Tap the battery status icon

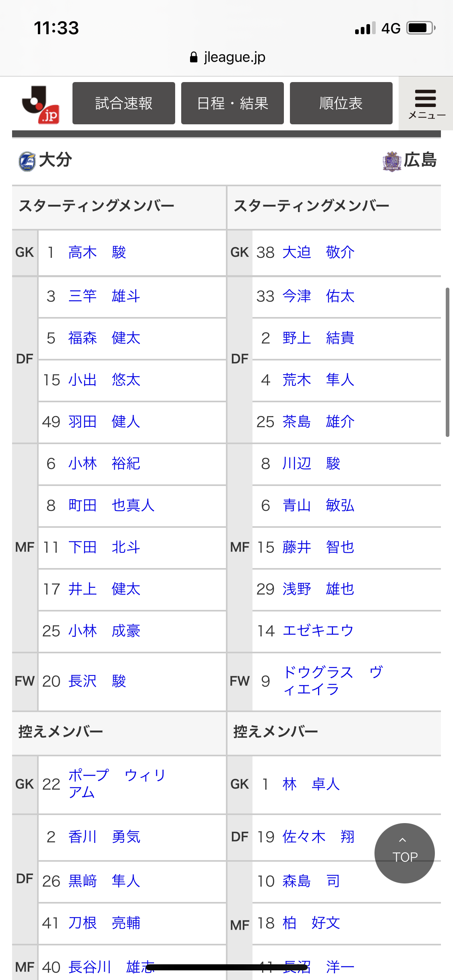click(421, 28)
